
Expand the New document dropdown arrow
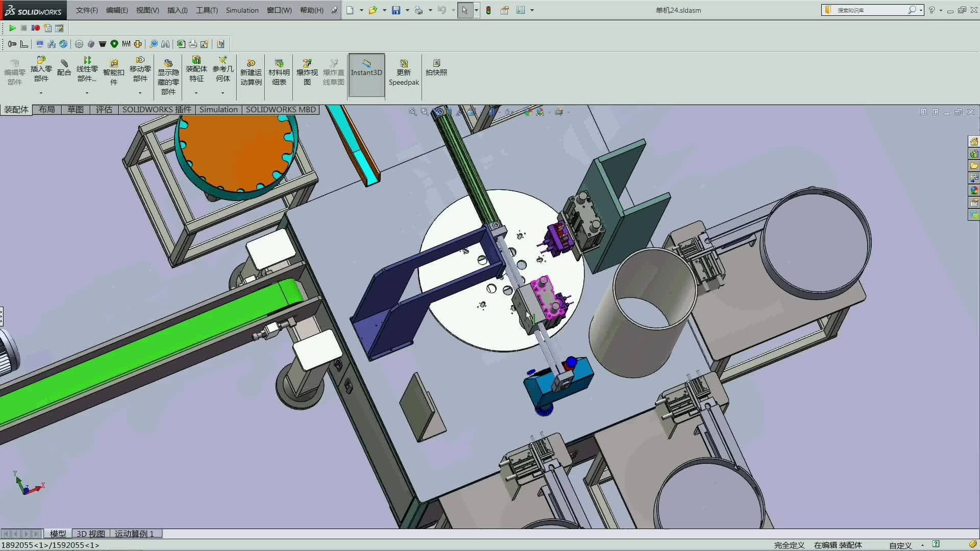pyautogui.click(x=361, y=10)
